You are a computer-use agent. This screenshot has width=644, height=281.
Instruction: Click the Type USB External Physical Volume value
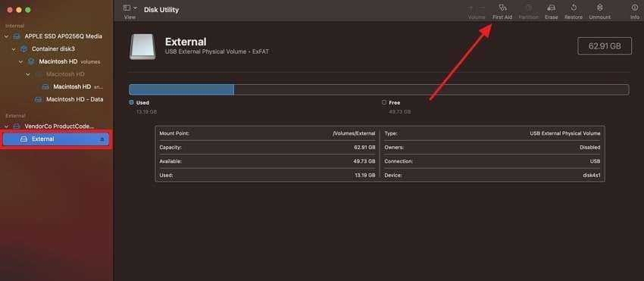565,133
